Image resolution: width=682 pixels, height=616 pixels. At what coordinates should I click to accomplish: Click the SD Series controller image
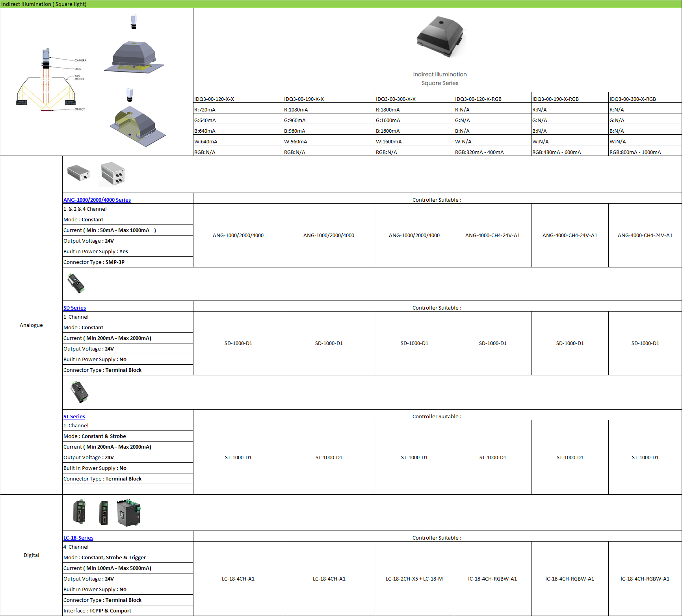[x=76, y=283]
